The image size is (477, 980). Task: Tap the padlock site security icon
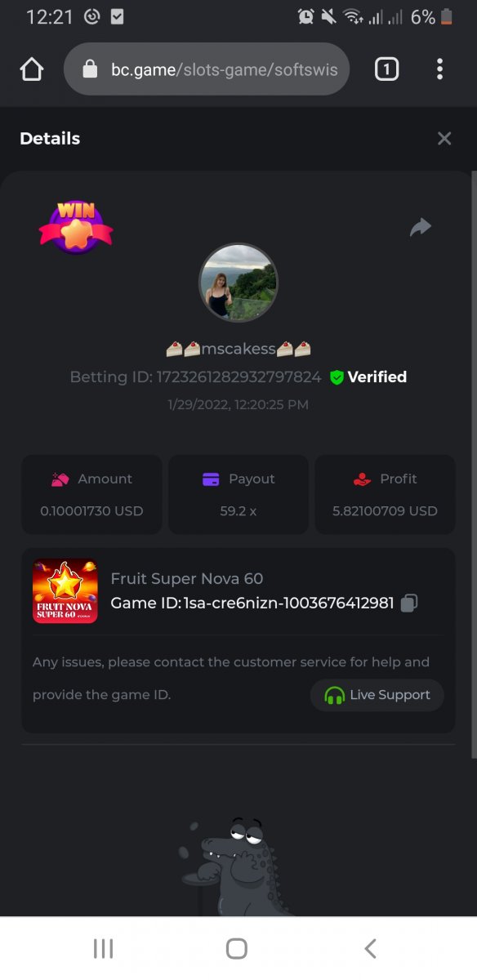pos(91,69)
